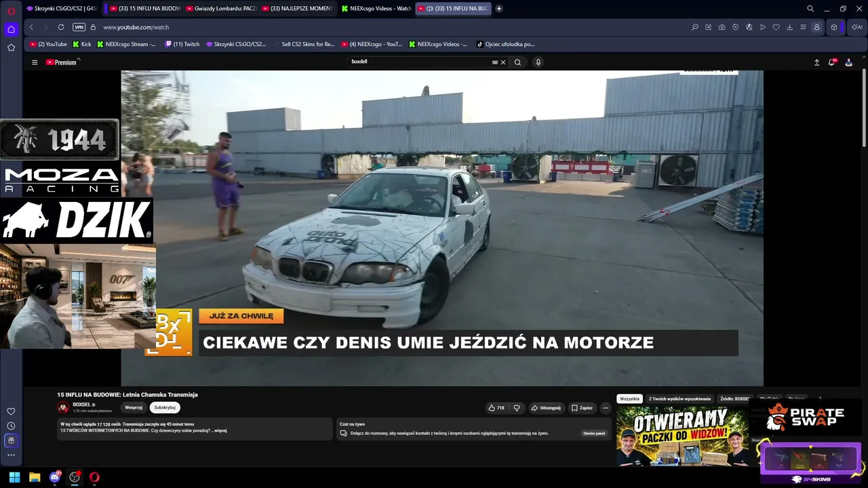Open the heart icon in Opera sidebar
The image size is (868, 488).
point(11,411)
